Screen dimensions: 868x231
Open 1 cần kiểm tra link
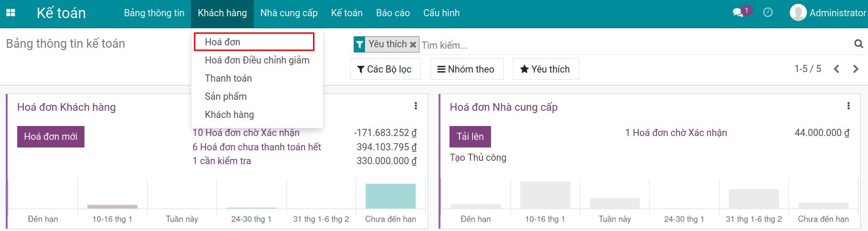[222, 161]
